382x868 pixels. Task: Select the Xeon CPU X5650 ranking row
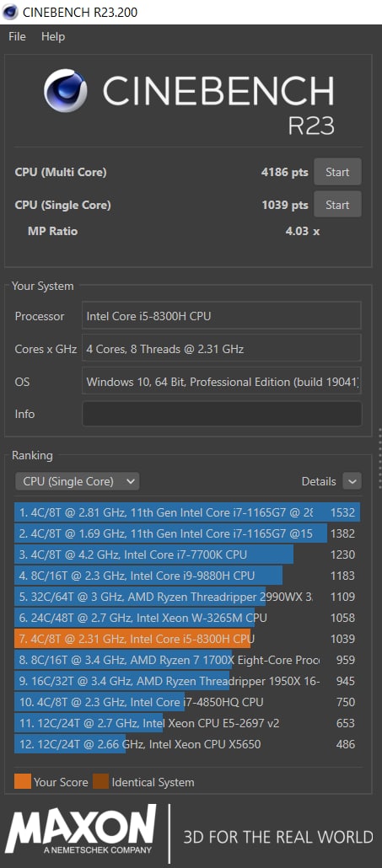click(187, 744)
